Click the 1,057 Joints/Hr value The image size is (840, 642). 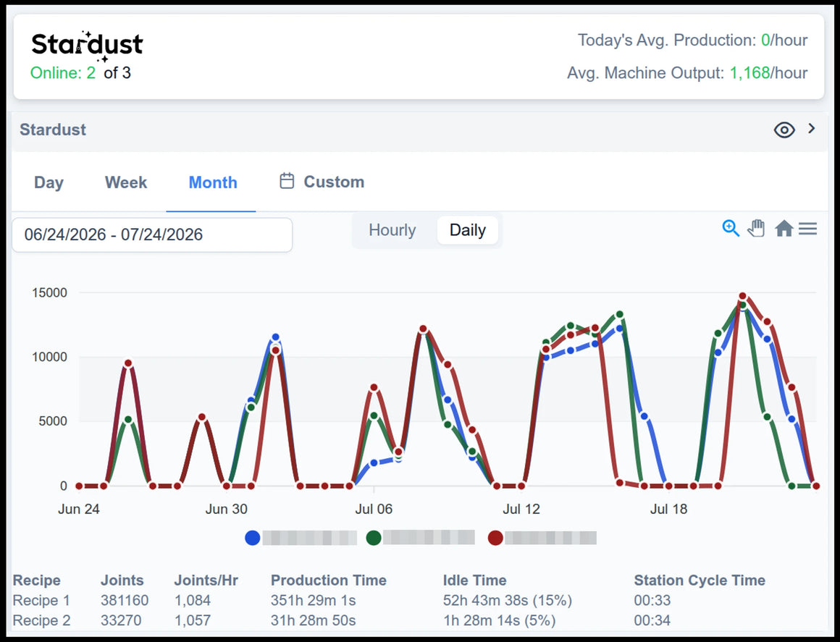click(193, 620)
